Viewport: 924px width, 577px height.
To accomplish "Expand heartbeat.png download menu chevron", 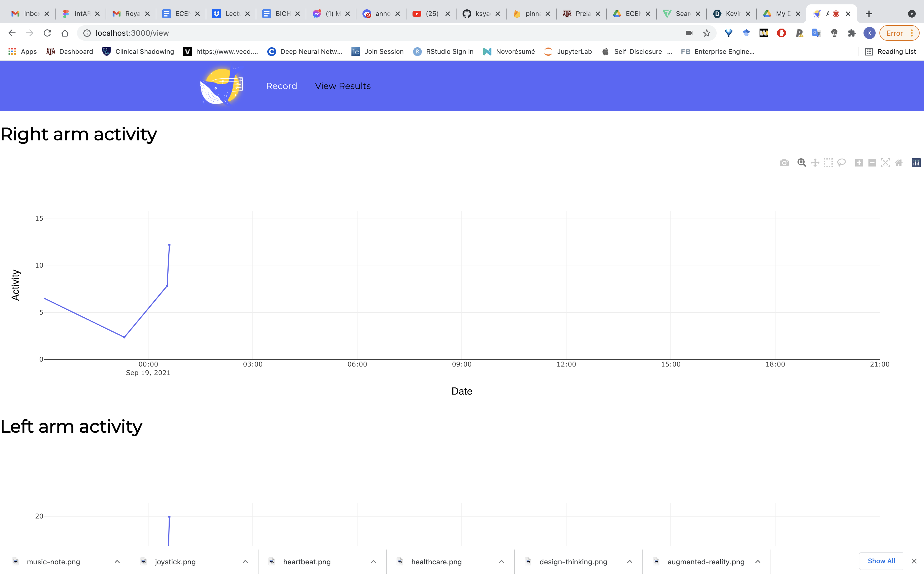I will (x=373, y=561).
